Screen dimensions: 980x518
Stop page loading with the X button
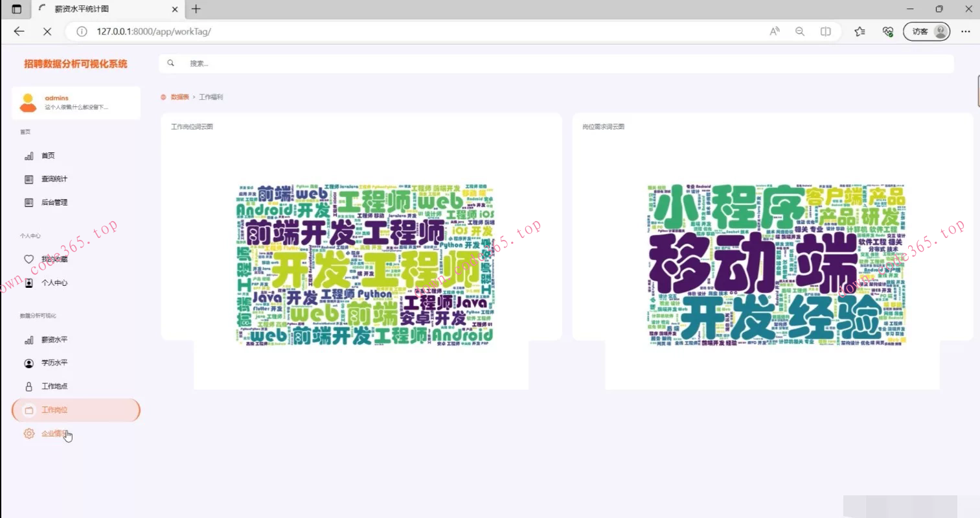click(47, 31)
